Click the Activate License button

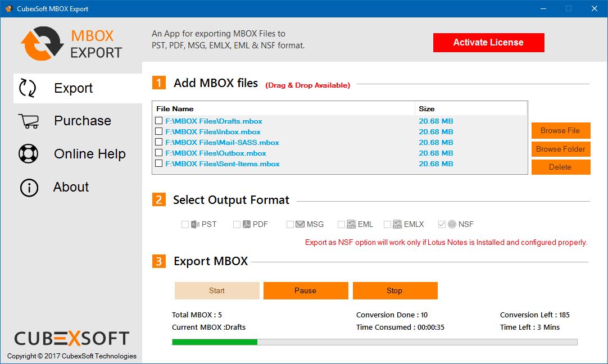[488, 42]
